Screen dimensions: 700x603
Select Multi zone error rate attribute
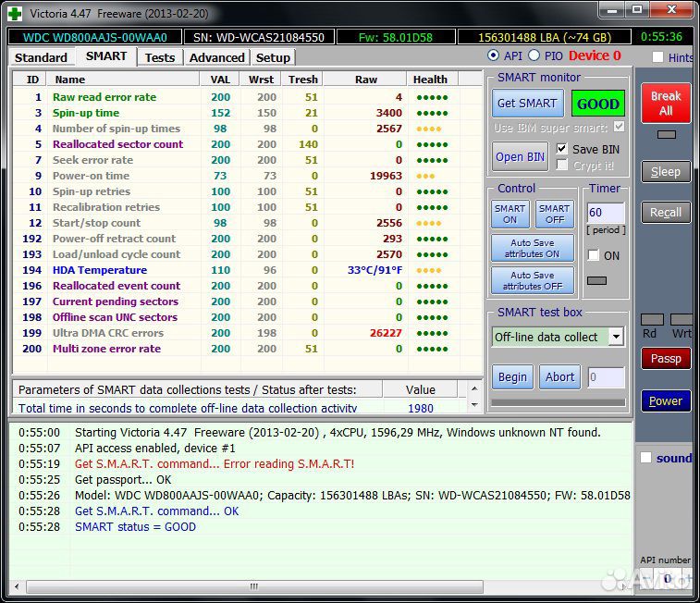pyautogui.click(x=248, y=349)
